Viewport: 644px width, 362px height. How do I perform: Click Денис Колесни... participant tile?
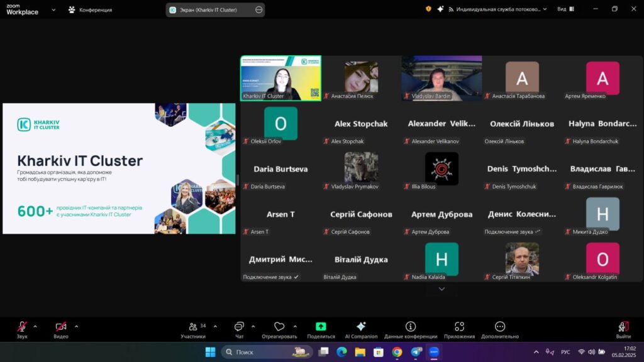coord(522,214)
